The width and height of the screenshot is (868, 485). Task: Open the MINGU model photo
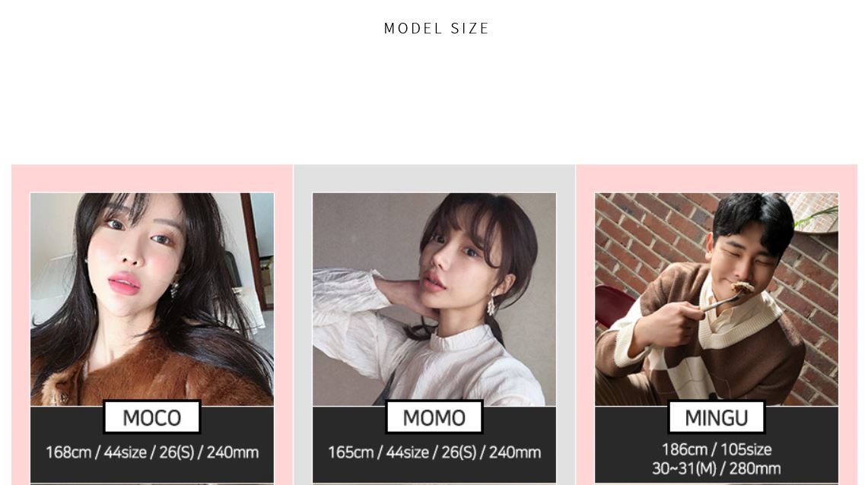click(x=717, y=300)
